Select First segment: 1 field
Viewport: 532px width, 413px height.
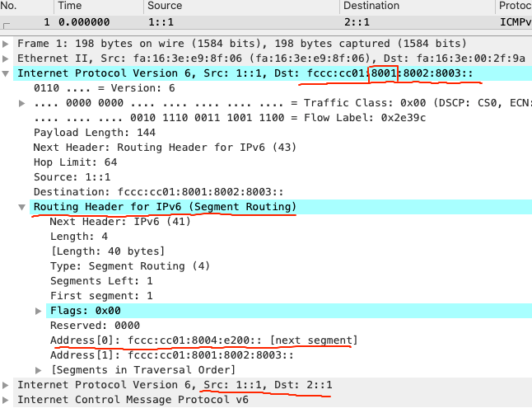[101, 296]
